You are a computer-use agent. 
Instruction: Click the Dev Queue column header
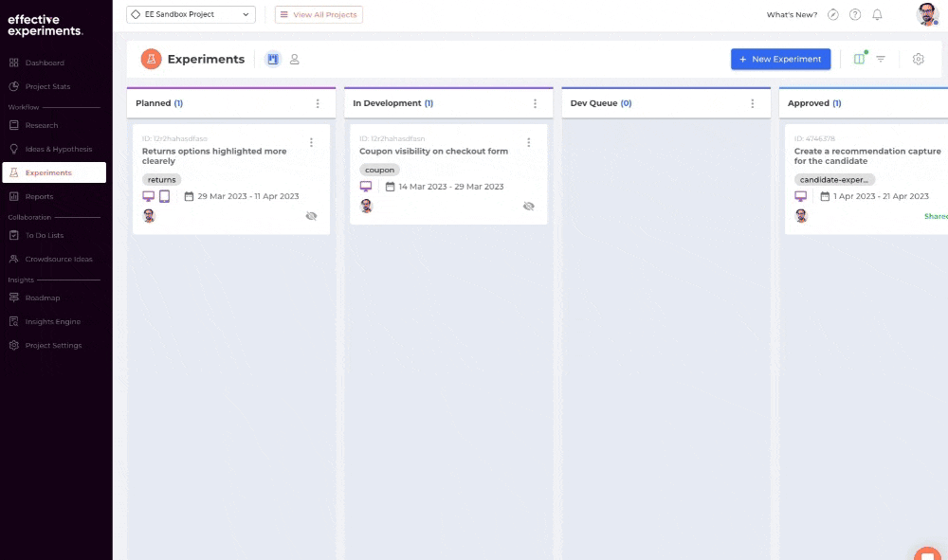[x=665, y=102]
